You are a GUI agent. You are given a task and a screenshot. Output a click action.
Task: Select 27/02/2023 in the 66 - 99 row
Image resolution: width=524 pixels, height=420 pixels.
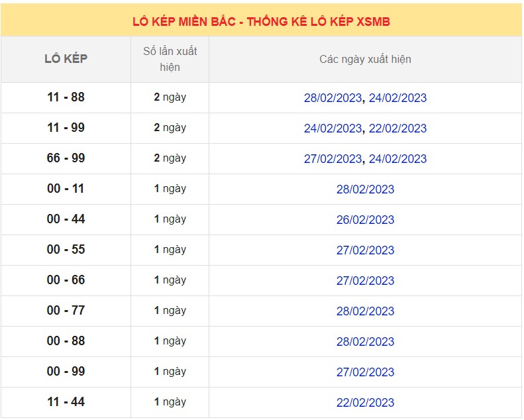click(x=333, y=159)
